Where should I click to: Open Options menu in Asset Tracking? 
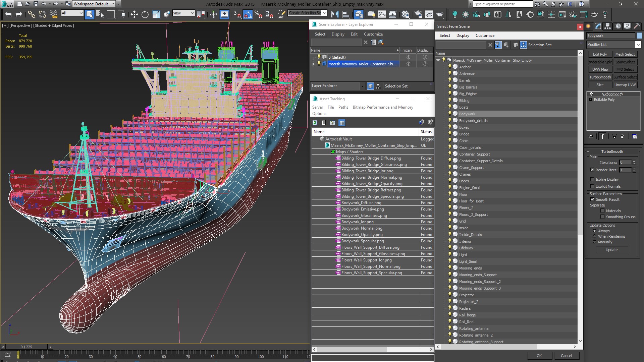click(x=319, y=114)
